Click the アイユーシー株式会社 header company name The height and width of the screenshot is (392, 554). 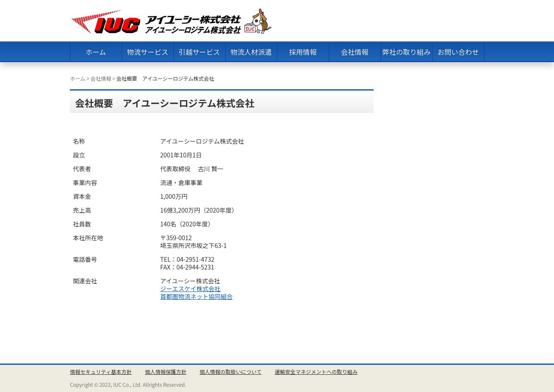point(193,20)
